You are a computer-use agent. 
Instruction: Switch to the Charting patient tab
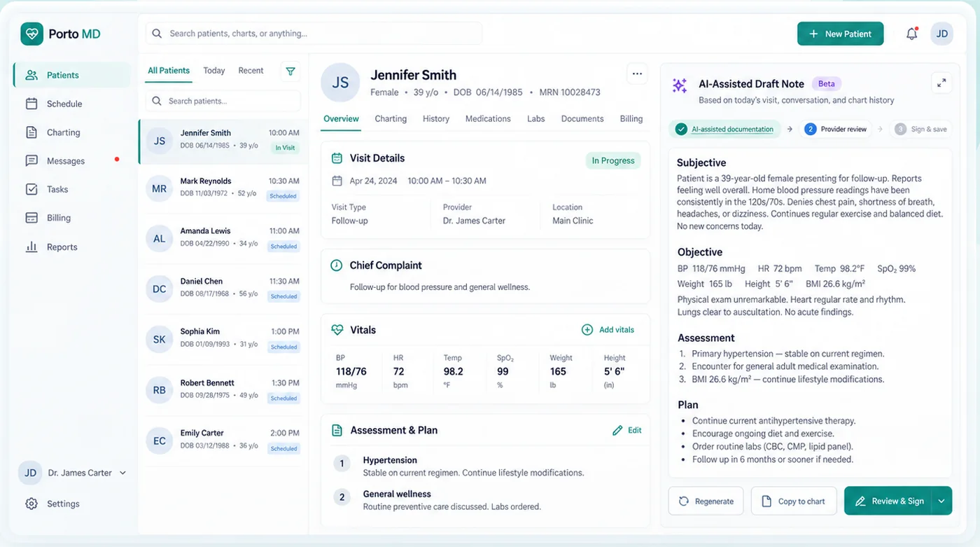coord(391,119)
